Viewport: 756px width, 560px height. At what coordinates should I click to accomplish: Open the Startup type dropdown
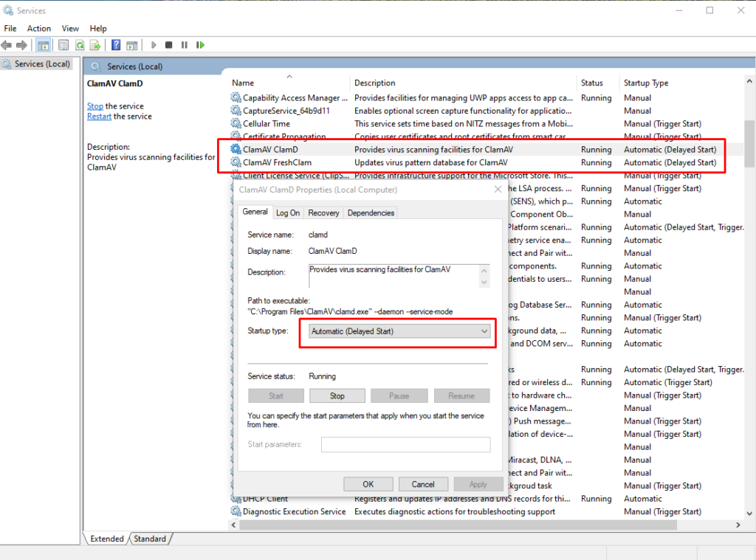click(x=484, y=332)
